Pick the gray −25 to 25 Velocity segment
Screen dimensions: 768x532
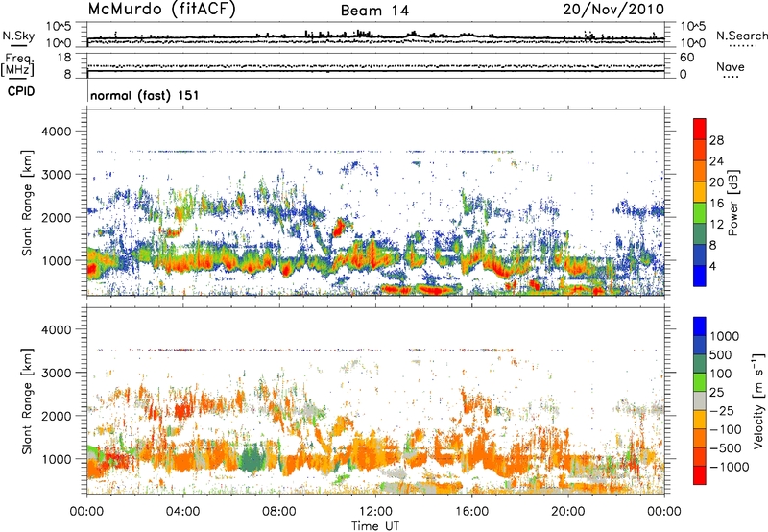coord(700,400)
